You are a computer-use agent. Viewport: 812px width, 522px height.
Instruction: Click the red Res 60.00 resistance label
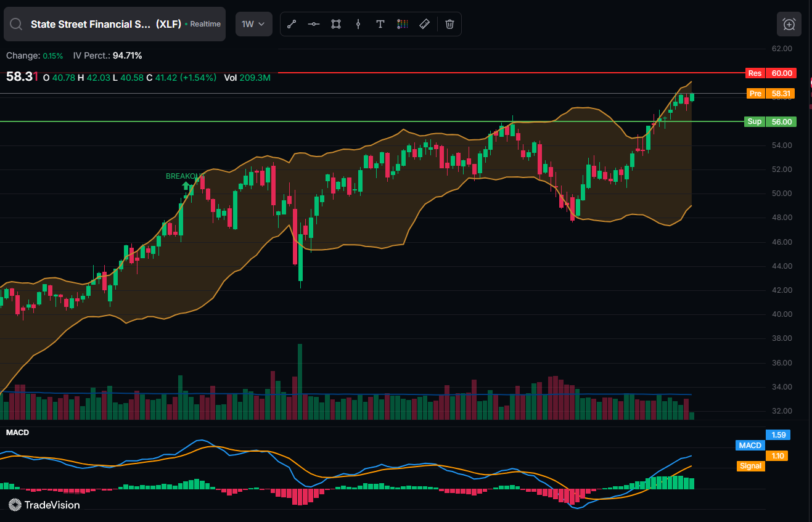coord(771,73)
